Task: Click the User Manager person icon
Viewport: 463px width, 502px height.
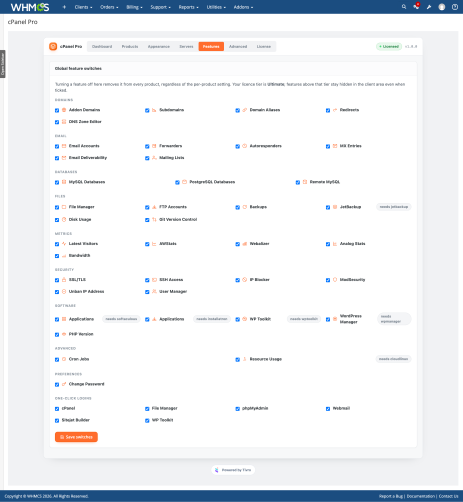Action: pyautogui.click(x=154, y=291)
